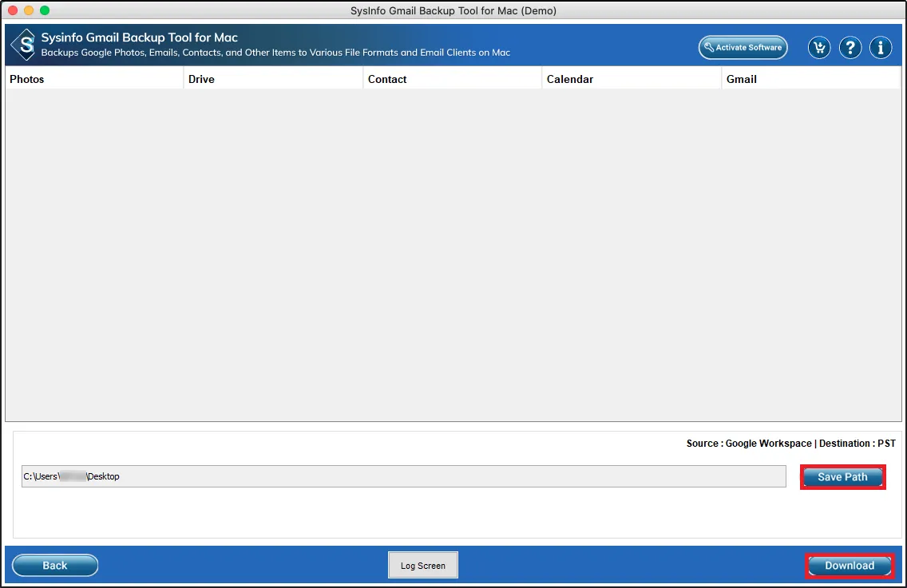Click Activate Software button

pyautogui.click(x=743, y=47)
